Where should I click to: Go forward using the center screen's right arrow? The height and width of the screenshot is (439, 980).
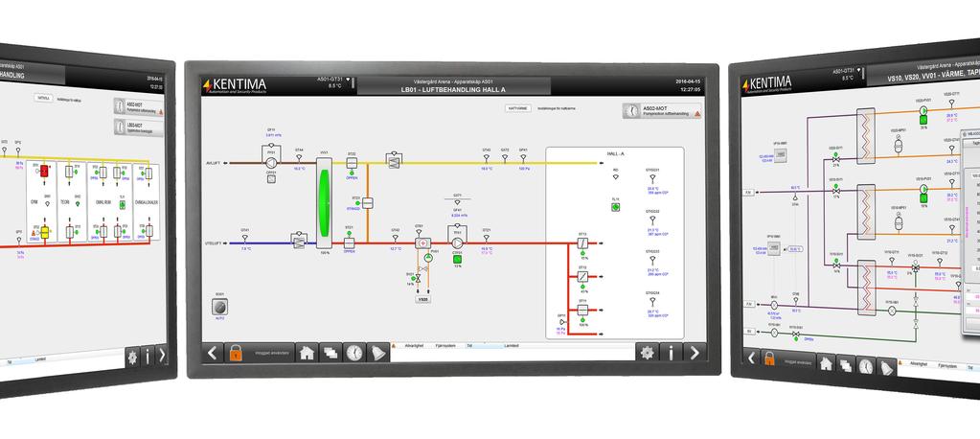695,353
